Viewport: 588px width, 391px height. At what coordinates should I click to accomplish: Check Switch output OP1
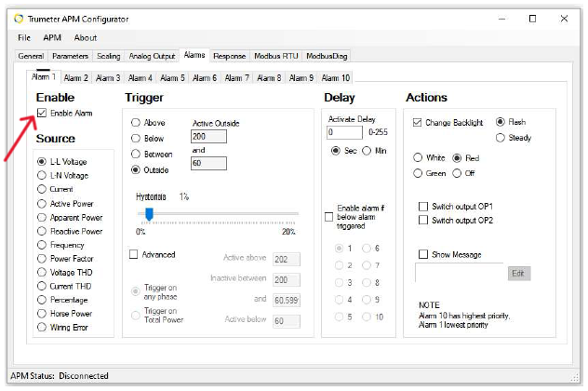423,207
